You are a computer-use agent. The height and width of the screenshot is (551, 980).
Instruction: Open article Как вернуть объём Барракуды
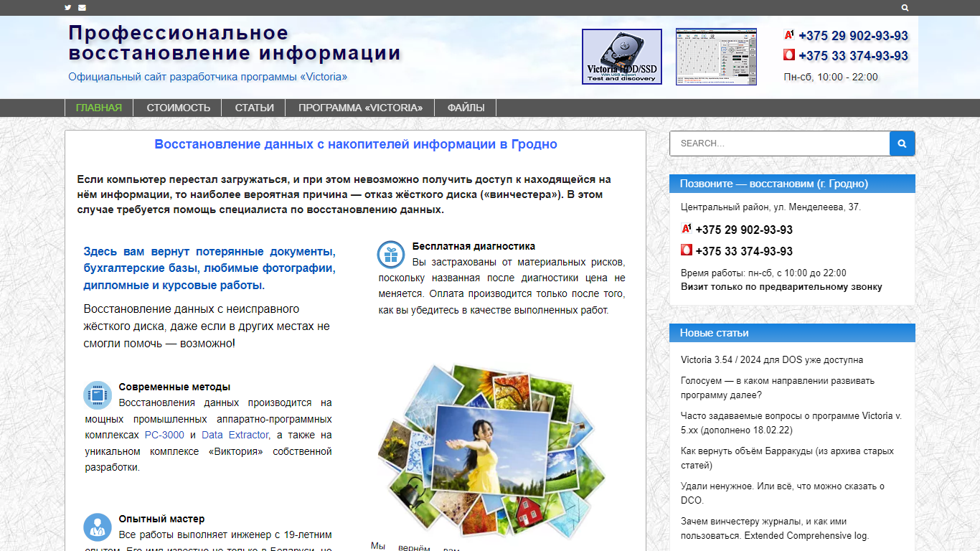788,458
